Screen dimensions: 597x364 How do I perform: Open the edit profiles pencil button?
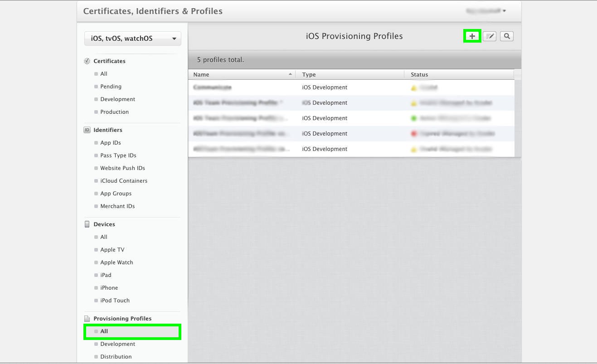[490, 36]
